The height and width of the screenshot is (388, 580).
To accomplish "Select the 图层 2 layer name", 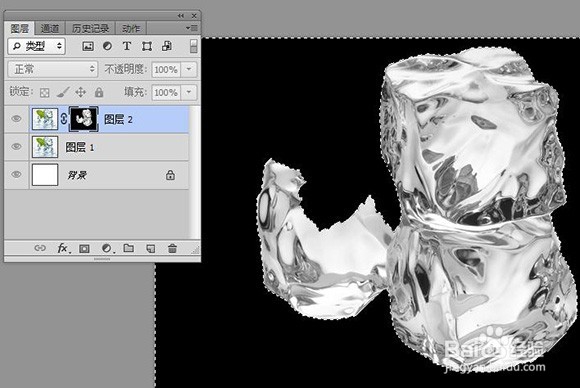I will [118, 119].
